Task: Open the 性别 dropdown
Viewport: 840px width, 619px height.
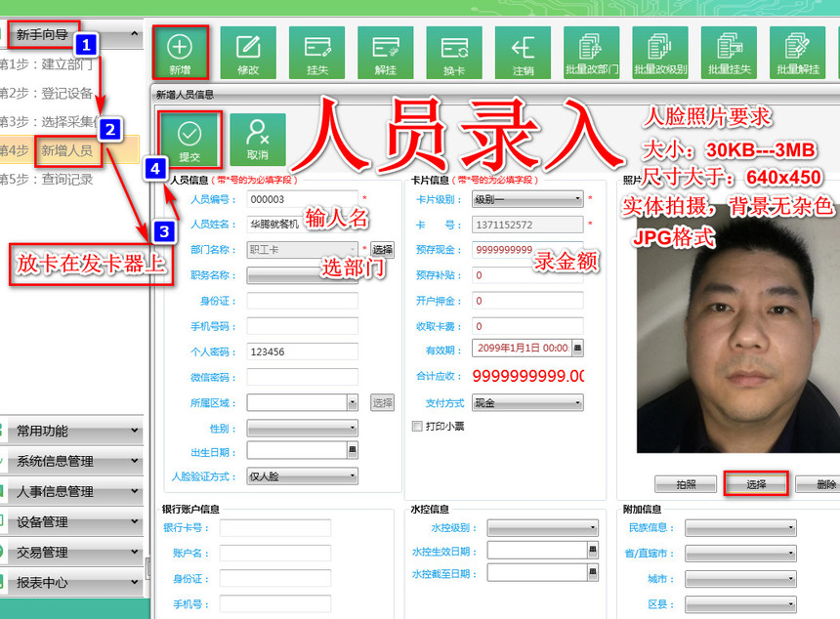Action: tap(302, 428)
